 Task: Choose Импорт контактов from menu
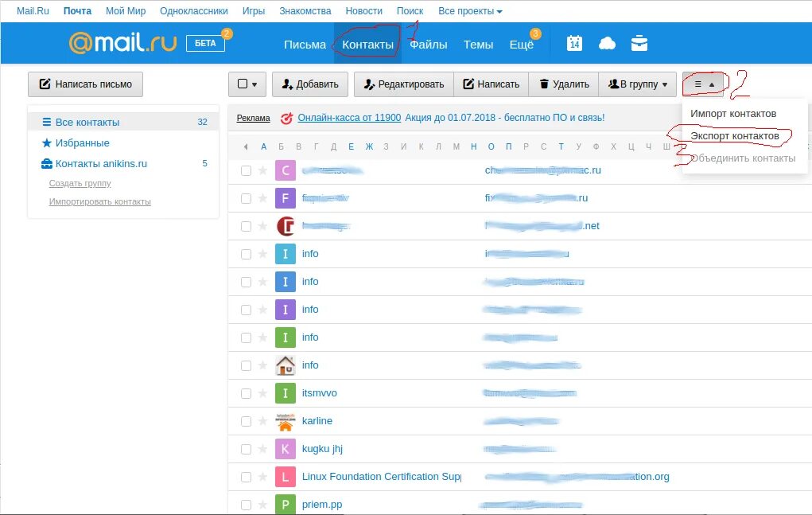click(733, 114)
